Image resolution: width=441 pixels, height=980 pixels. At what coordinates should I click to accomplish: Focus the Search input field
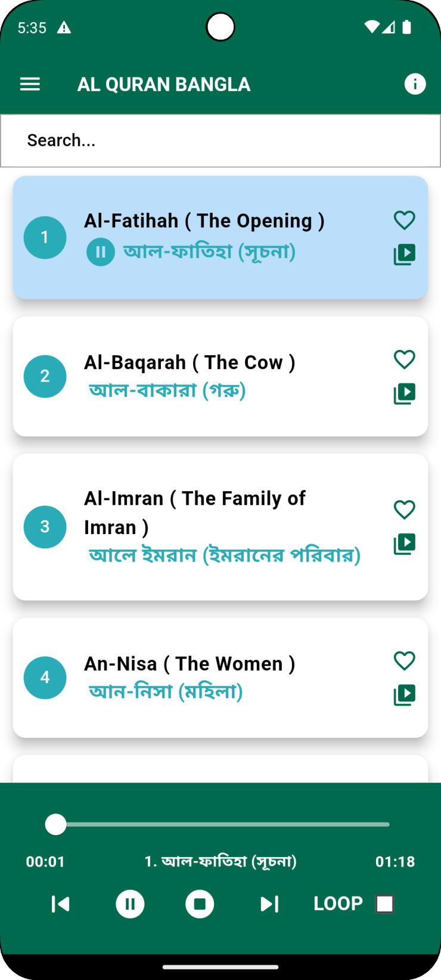pyautogui.click(x=220, y=141)
